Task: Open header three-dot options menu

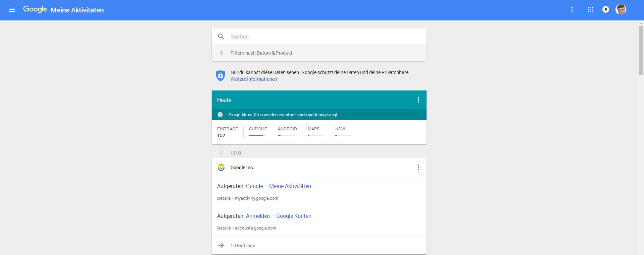Action: (x=572, y=10)
